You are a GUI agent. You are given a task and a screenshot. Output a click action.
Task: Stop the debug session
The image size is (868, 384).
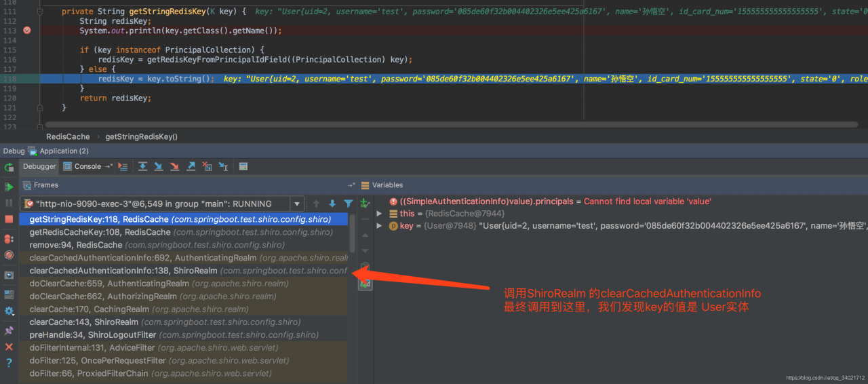[9, 219]
